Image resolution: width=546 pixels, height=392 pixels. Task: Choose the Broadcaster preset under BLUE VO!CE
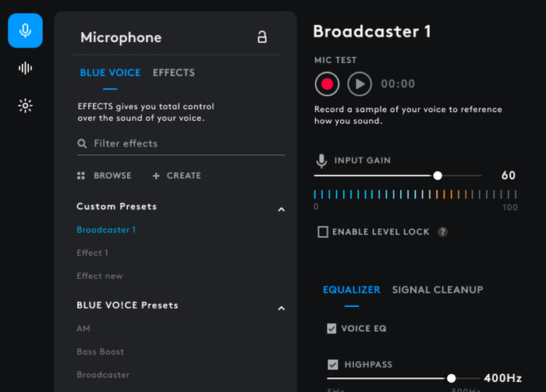coord(103,375)
